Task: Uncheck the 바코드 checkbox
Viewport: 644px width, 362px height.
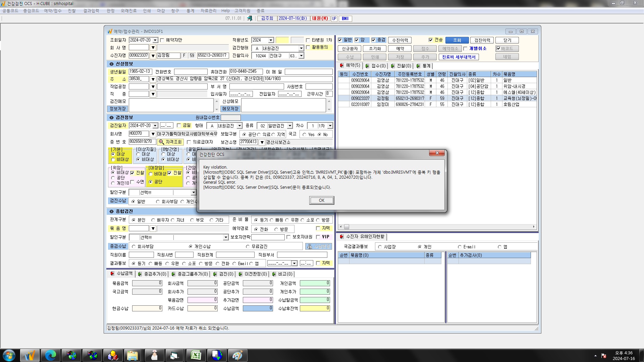Action: [x=498, y=49]
